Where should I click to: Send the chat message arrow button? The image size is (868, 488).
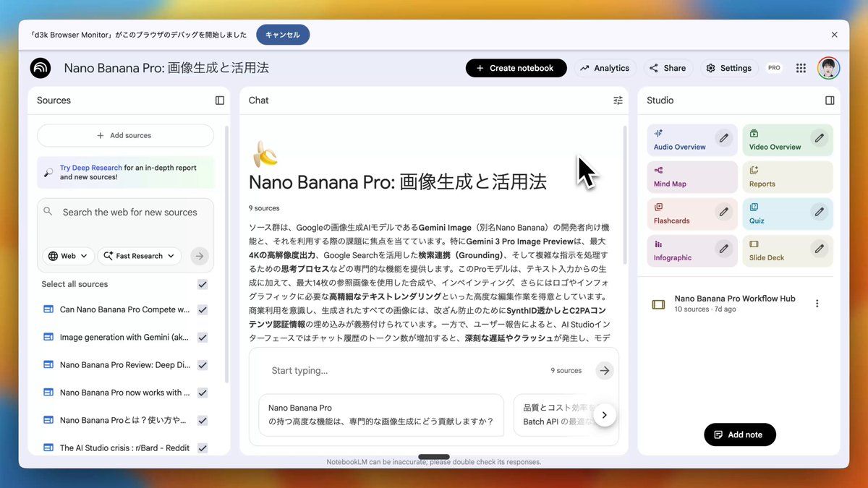[604, 371]
